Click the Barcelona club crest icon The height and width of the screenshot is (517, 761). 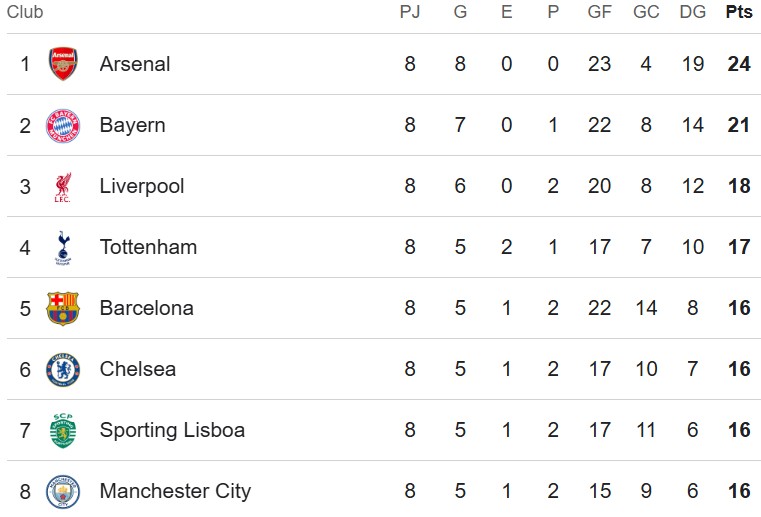pos(63,308)
